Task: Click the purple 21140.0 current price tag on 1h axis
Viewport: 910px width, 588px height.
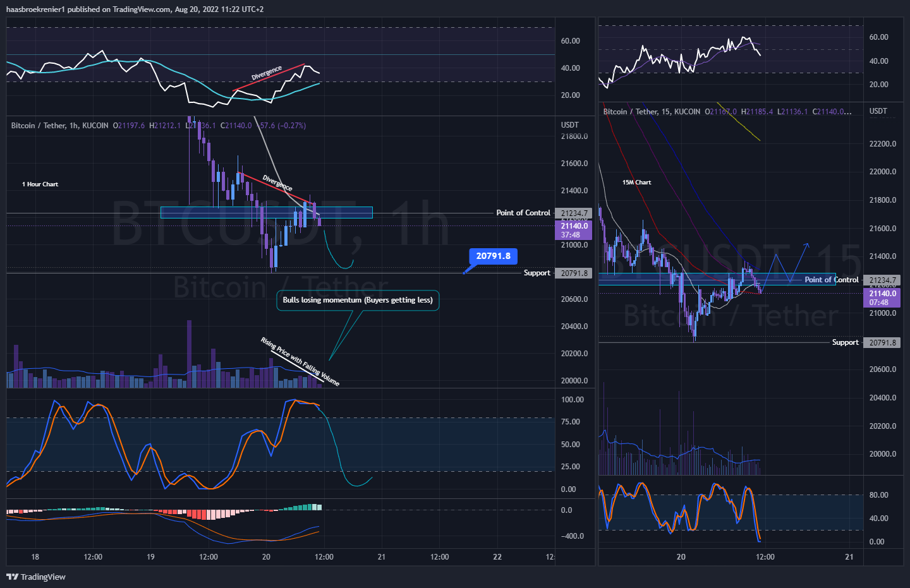Action: (574, 230)
